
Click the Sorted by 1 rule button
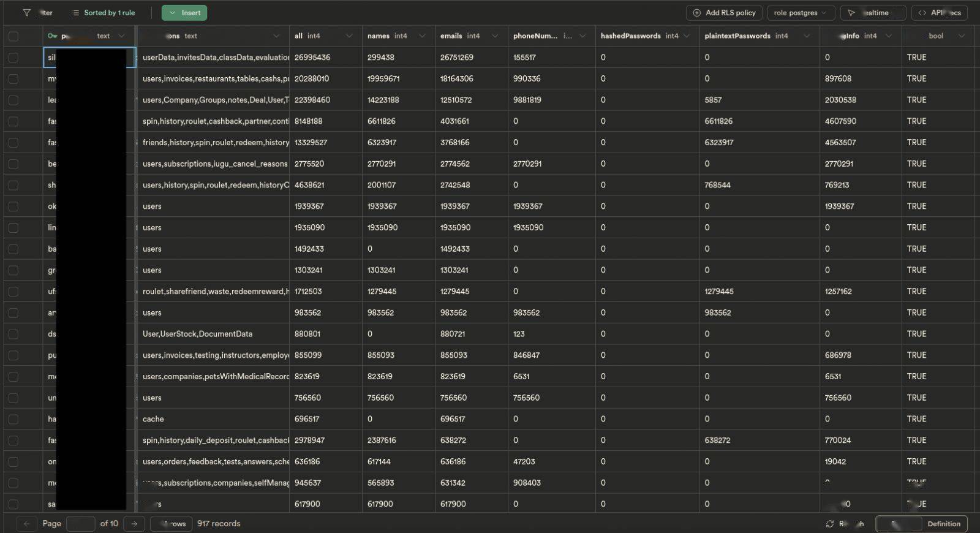click(x=103, y=13)
